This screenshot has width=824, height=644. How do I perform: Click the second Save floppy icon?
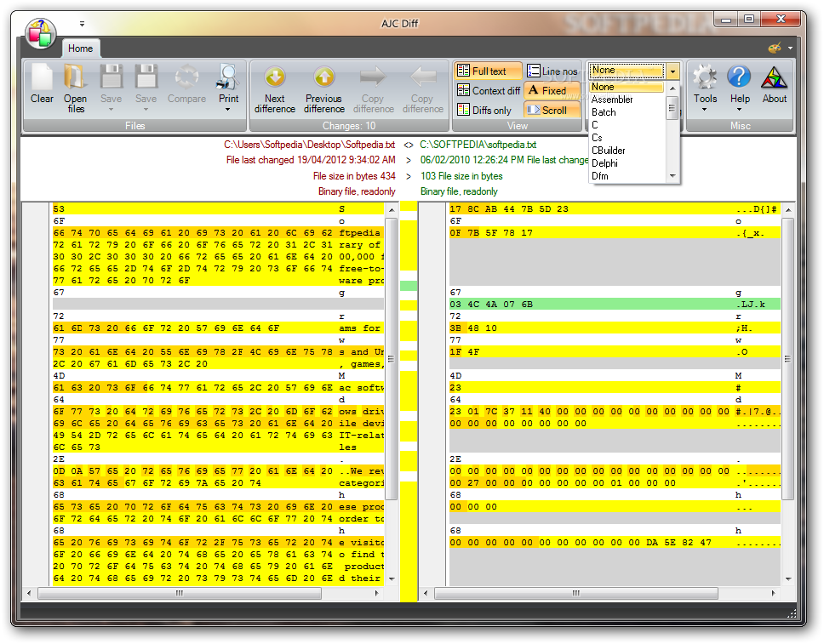coord(146,77)
